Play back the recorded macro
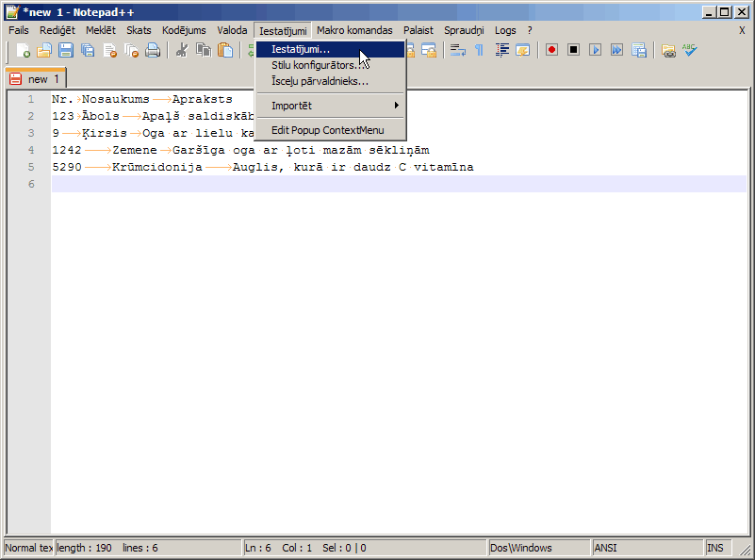 coord(595,50)
